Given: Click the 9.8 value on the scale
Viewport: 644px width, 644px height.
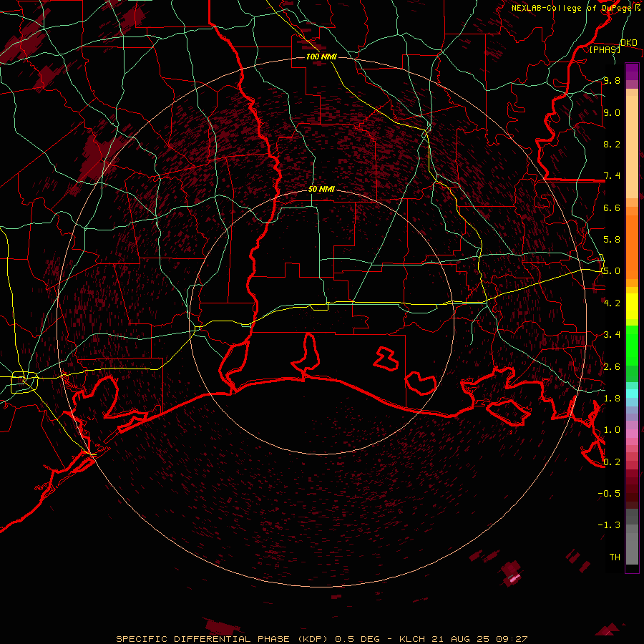Looking at the screenshot, I should 612,80.
